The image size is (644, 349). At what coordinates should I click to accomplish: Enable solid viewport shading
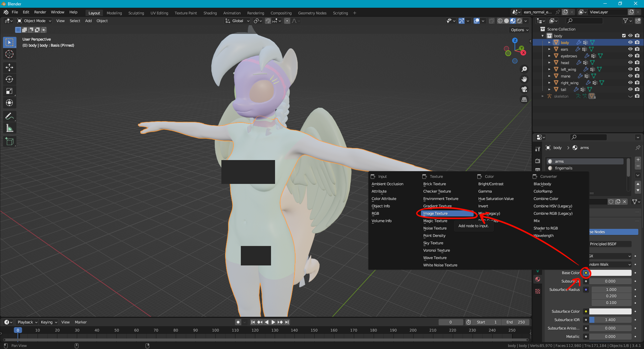point(506,21)
